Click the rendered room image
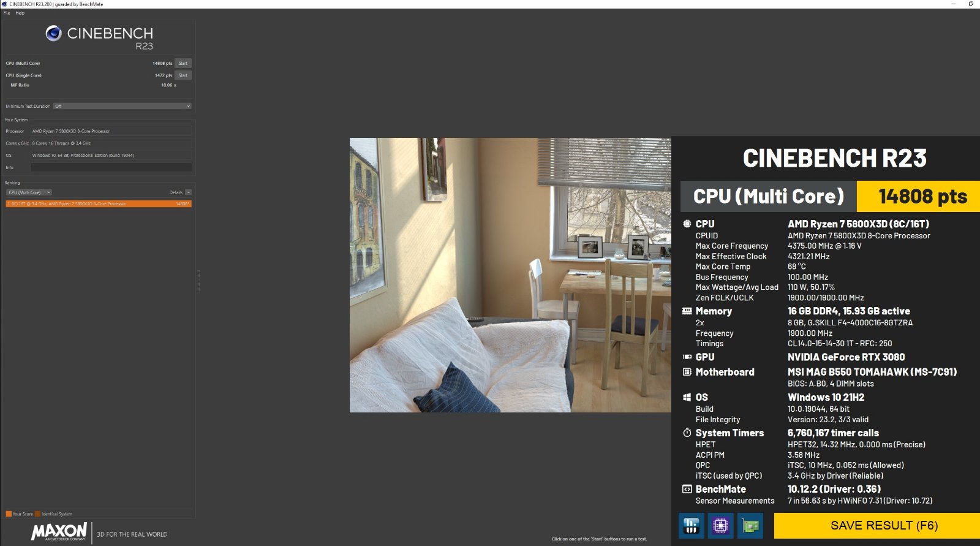The height and width of the screenshot is (546, 980). click(x=510, y=275)
